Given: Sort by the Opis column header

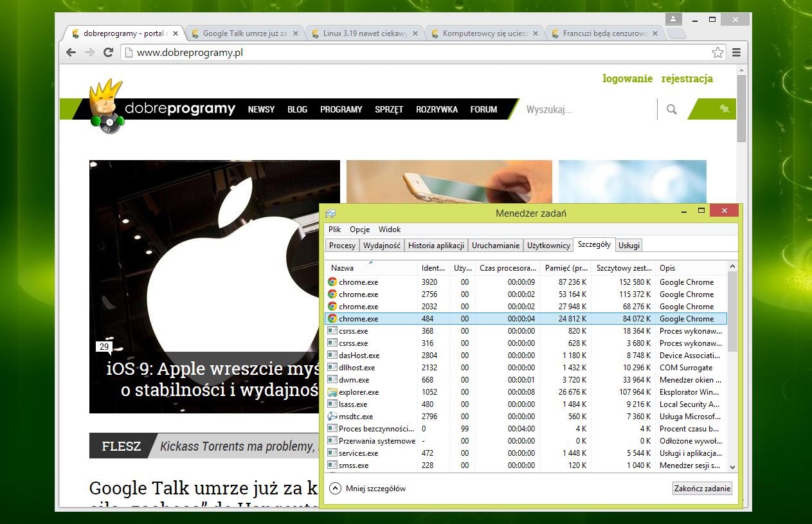Looking at the screenshot, I should click(690, 267).
